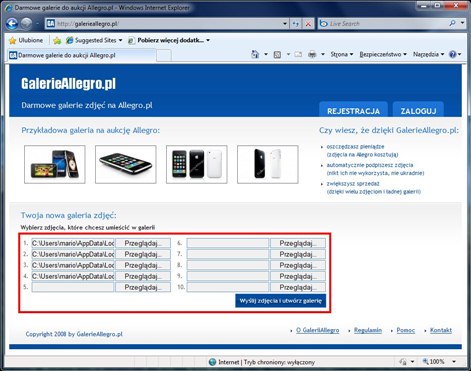Click the Stop loading X icon
Screen dimensions: 471x371
click(308, 24)
